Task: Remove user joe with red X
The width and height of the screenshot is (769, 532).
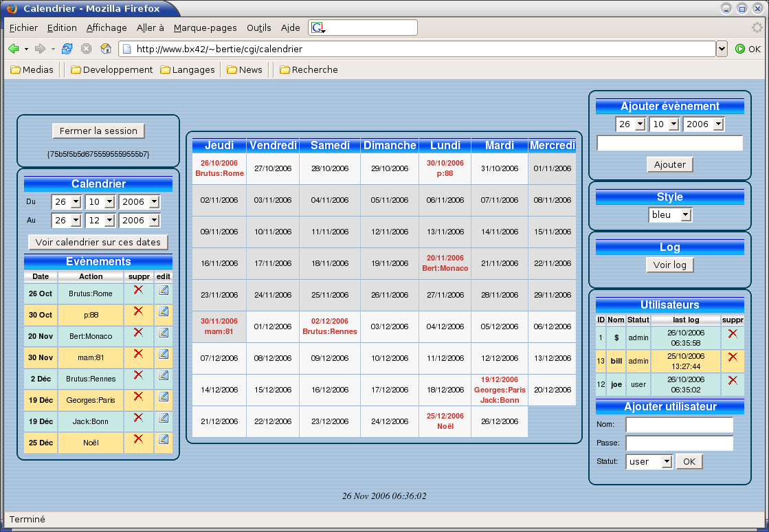Action: click(x=732, y=380)
